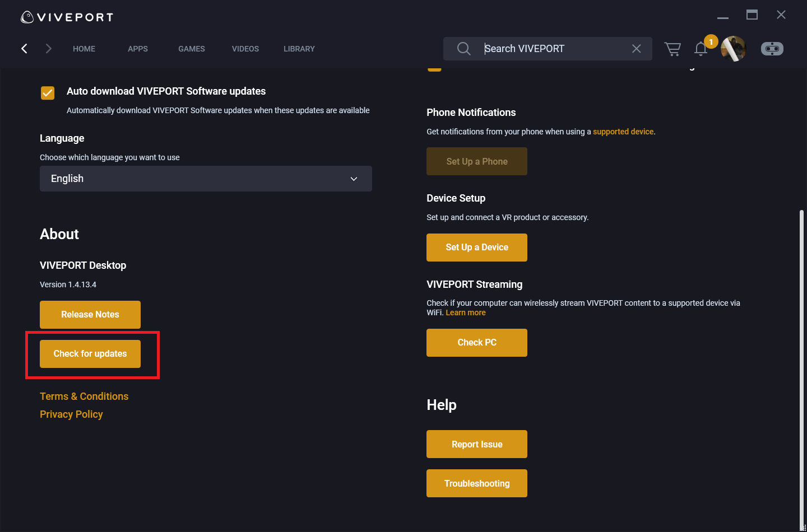This screenshot has height=532, width=807.
Task: Click Check for updates
Action: coord(90,354)
